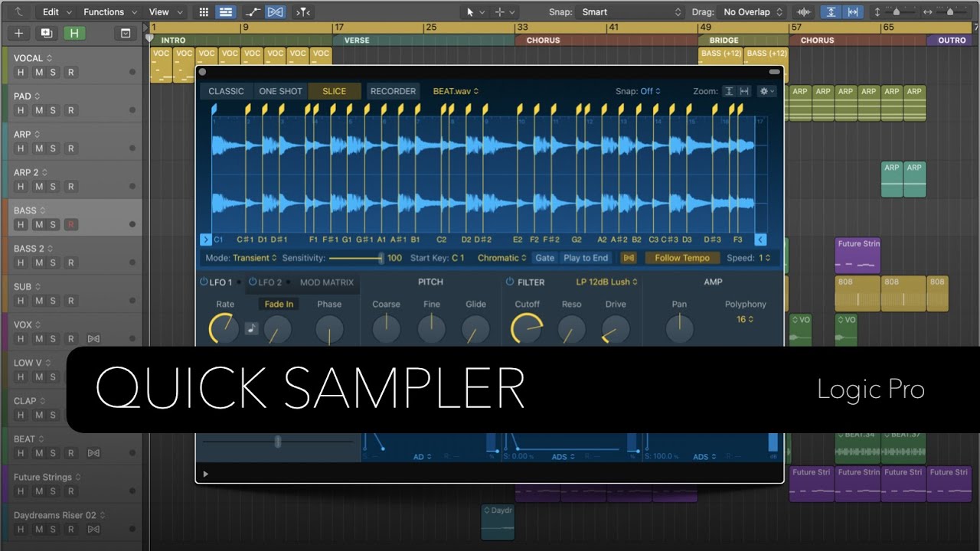Select the Gate playback button
The width and height of the screenshot is (980, 551).
point(545,258)
